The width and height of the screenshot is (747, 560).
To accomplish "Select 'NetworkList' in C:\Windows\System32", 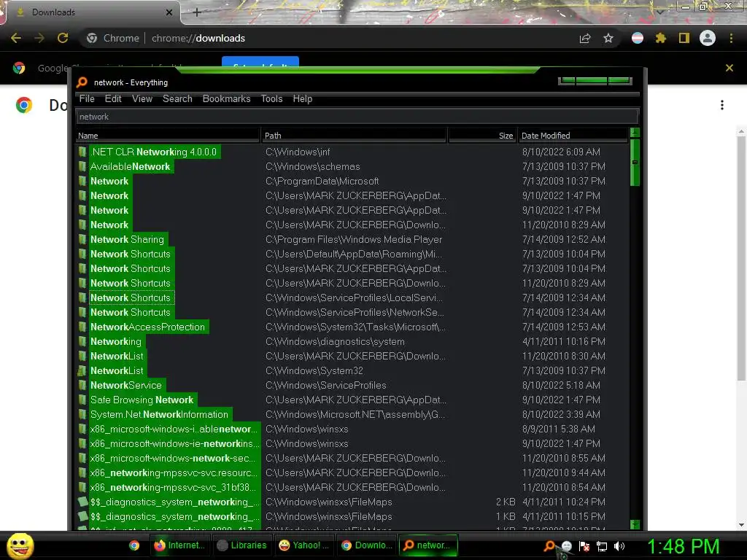I will click(117, 370).
